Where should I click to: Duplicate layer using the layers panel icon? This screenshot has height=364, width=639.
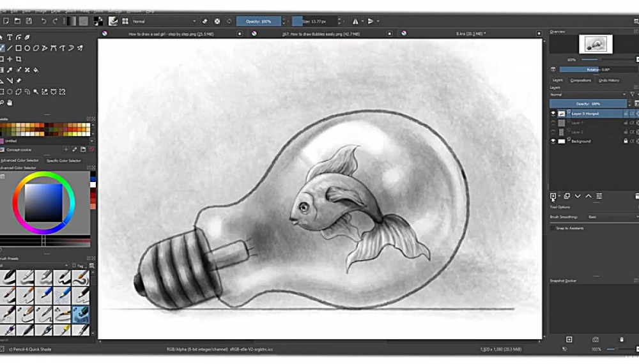pos(566,196)
